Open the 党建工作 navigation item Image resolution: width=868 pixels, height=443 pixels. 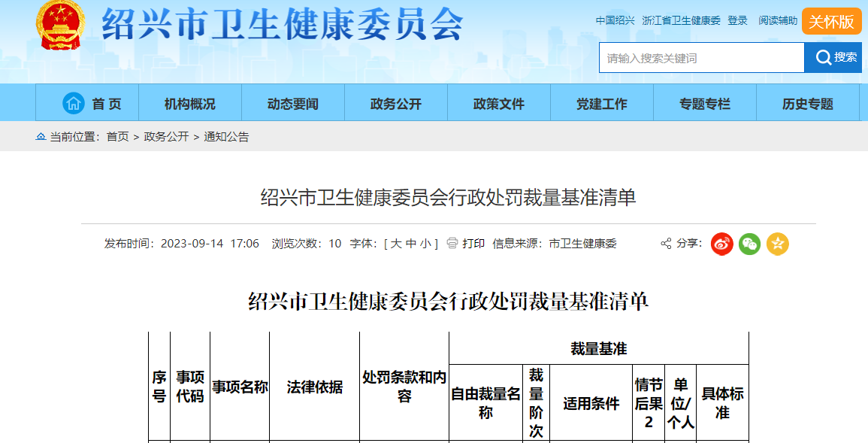(x=601, y=104)
